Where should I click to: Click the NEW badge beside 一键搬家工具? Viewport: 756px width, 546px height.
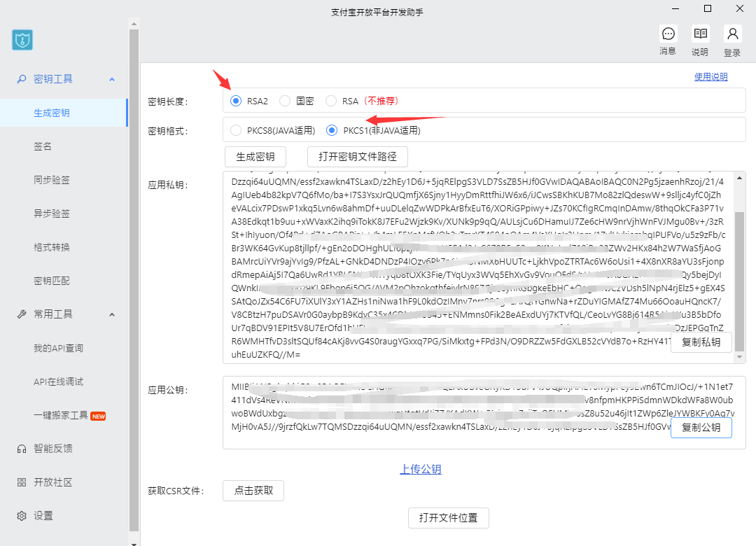click(99, 416)
